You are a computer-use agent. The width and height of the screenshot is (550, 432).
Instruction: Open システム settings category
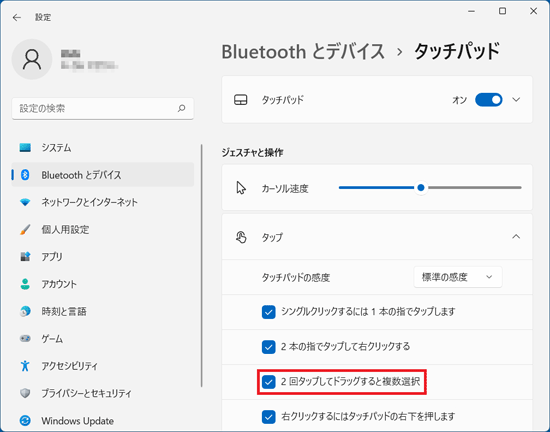[102, 148]
